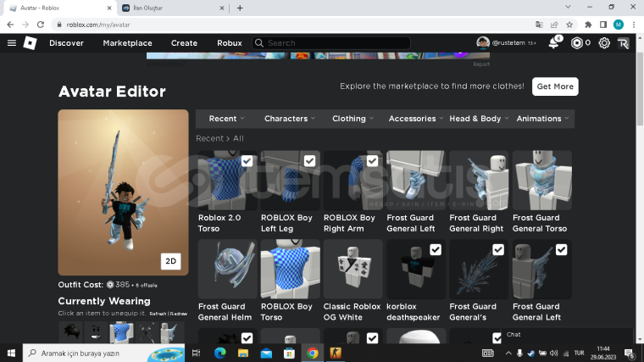Click the search magnifier icon in Roblox search bar

258,42
